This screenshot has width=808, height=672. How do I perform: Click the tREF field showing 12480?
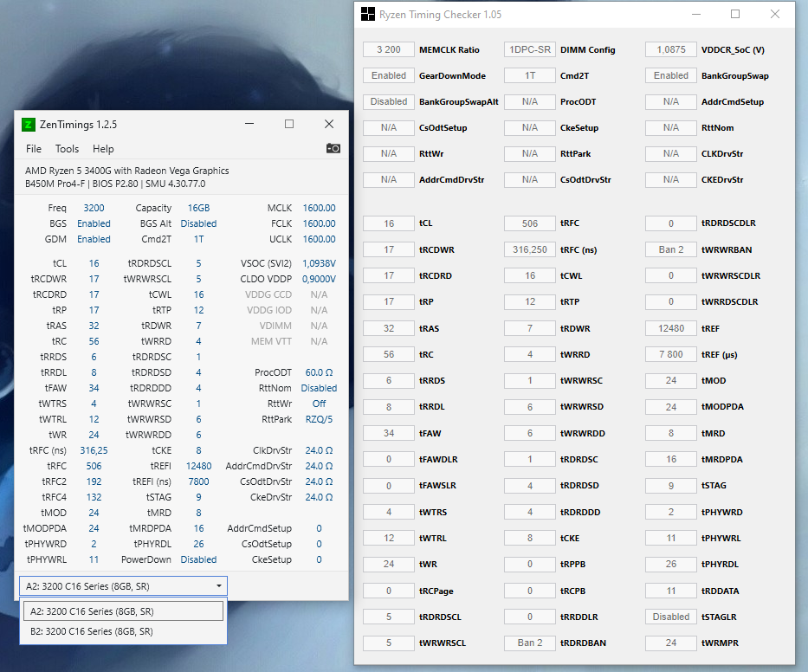point(671,328)
